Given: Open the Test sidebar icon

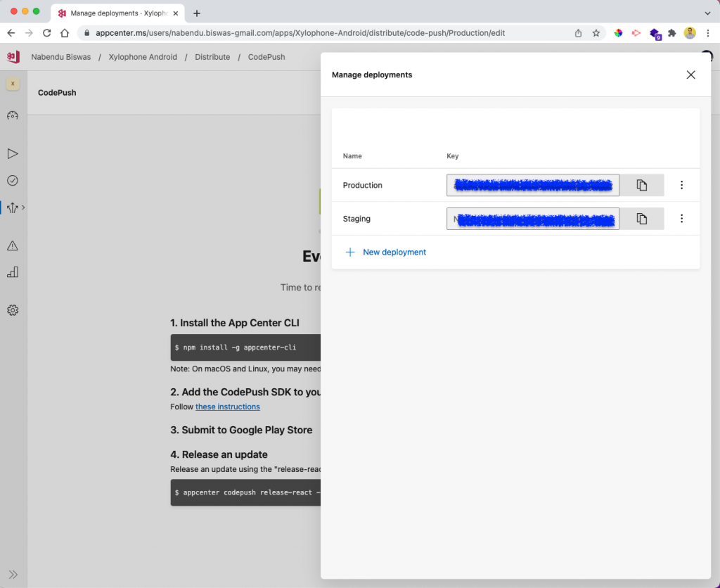Looking at the screenshot, I should click(x=13, y=181).
